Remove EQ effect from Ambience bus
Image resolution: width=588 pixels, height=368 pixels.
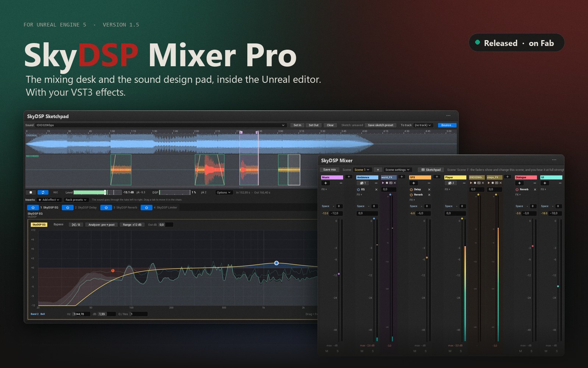376,190
